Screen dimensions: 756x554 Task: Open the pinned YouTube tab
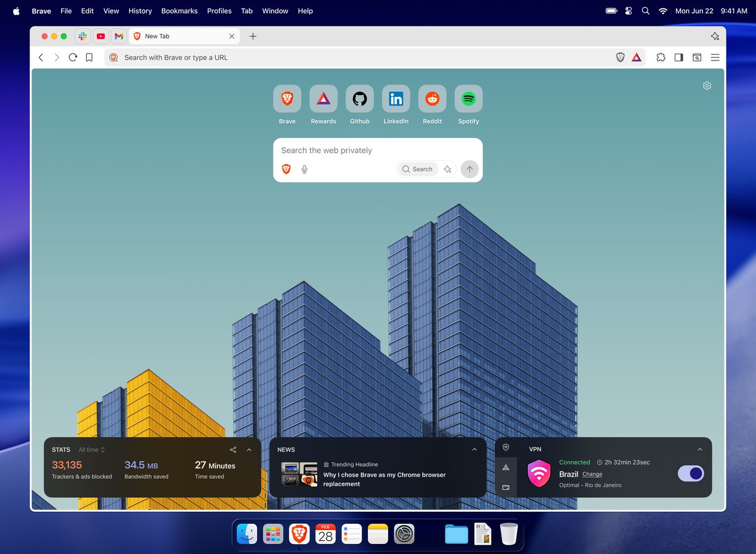pyautogui.click(x=101, y=37)
